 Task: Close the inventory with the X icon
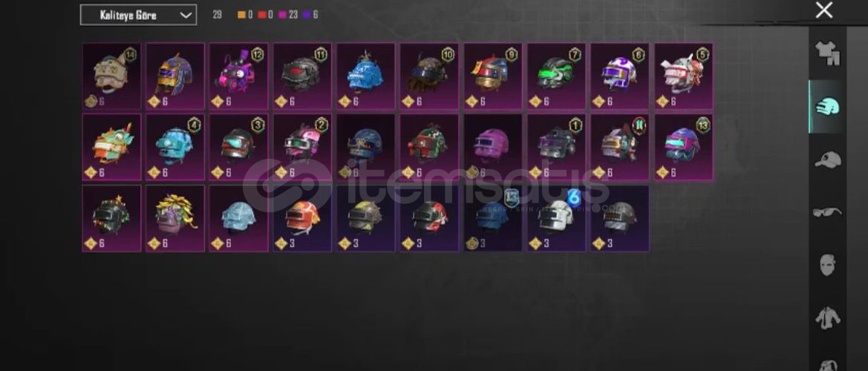point(823,10)
